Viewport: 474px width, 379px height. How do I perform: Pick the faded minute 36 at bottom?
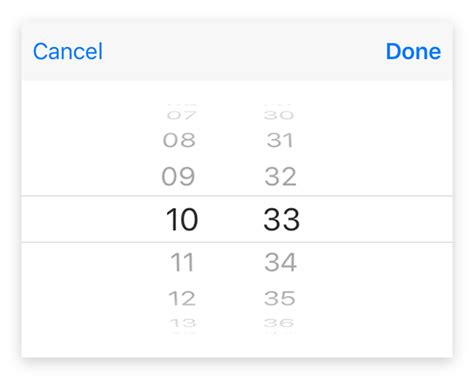(x=279, y=323)
